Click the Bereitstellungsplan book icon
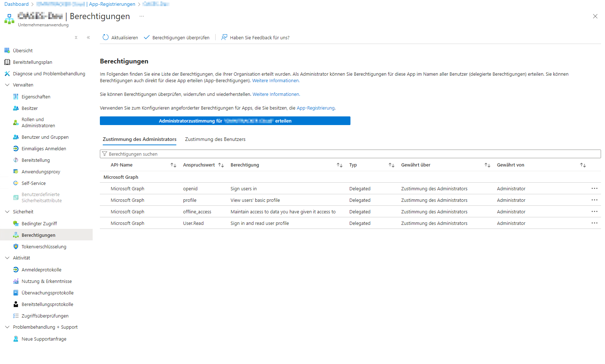Screen dimensions: 605x364 click(x=7, y=62)
